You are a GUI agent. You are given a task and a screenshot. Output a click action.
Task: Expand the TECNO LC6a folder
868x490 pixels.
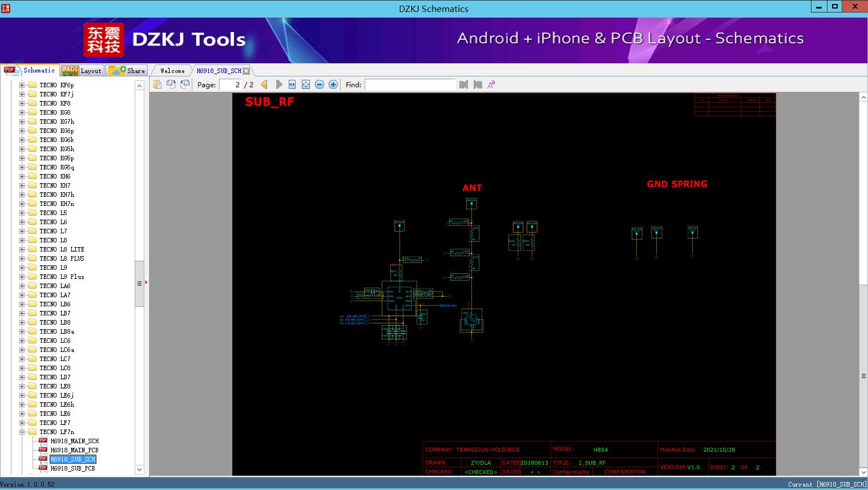(x=22, y=350)
